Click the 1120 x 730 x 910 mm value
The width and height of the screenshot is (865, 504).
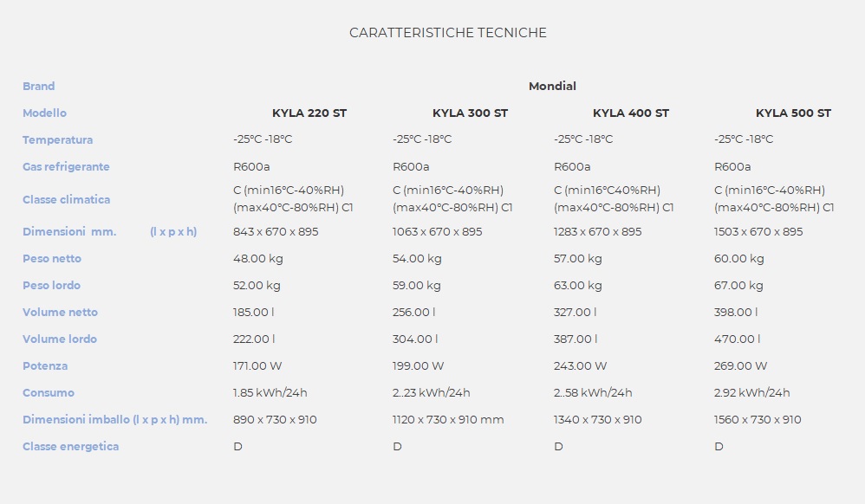click(448, 420)
